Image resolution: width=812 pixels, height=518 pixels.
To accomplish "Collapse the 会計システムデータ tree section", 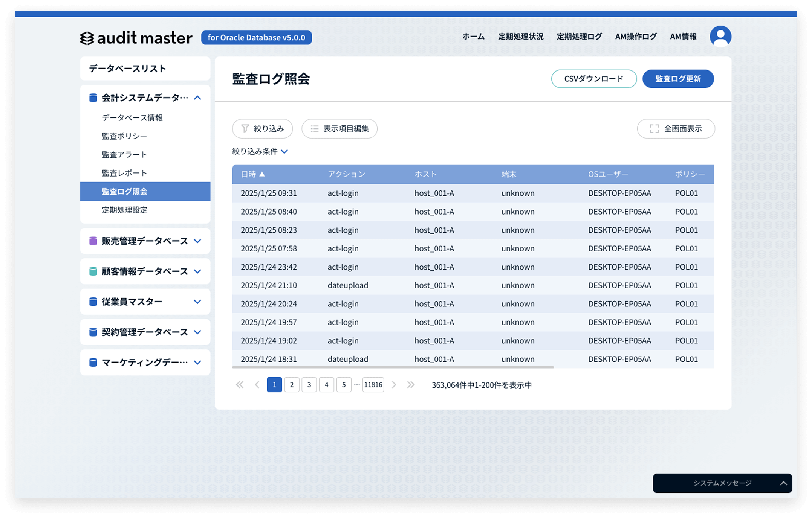I will click(x=197, y=98).
